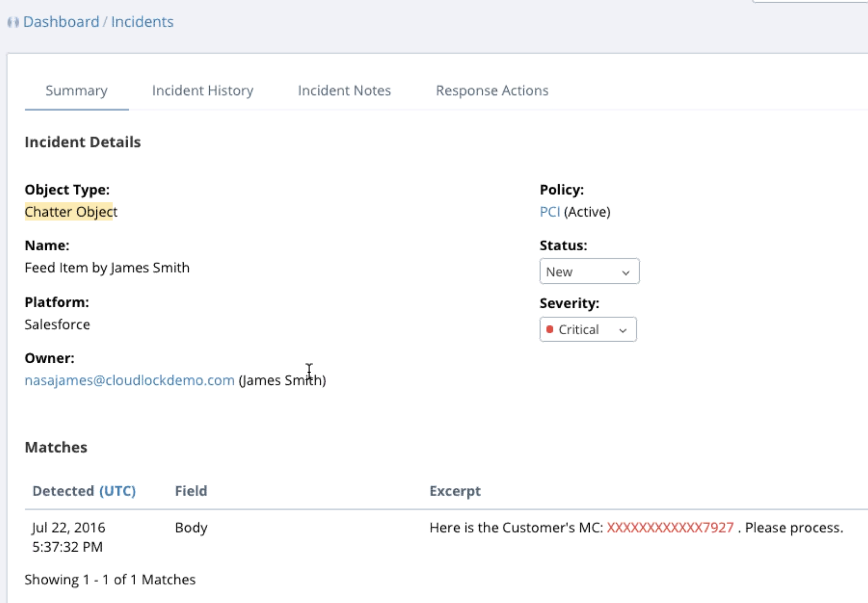Click the Excerpt column header
868x603 pixels.
pos(455,491)
